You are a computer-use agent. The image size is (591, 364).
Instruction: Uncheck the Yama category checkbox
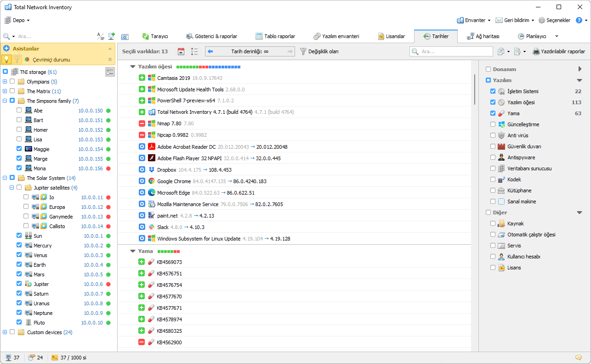click(493, 113)
